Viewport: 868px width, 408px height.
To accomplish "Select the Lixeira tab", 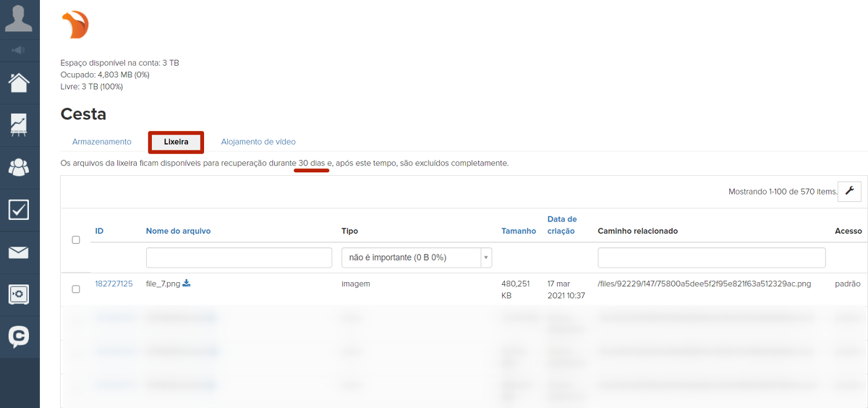I will 176,142.
